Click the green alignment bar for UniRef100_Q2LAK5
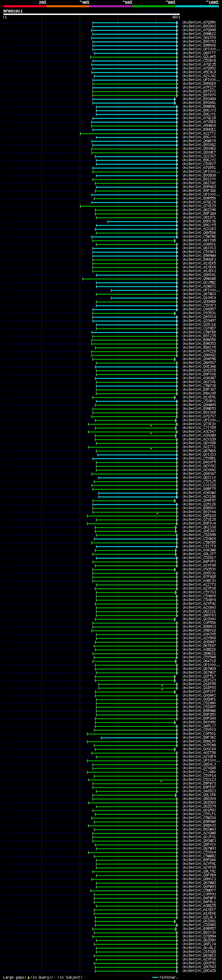 [134, 57]
